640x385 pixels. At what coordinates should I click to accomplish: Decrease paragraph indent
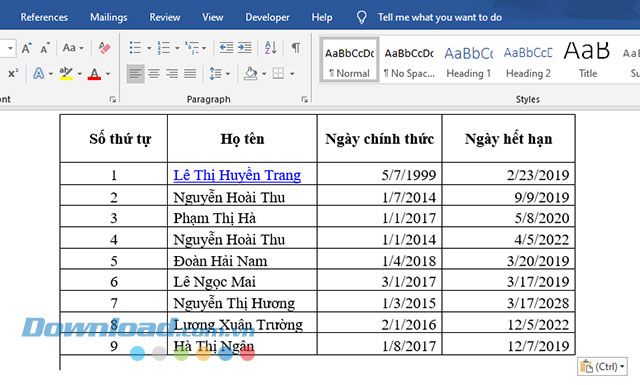[226, 48]
